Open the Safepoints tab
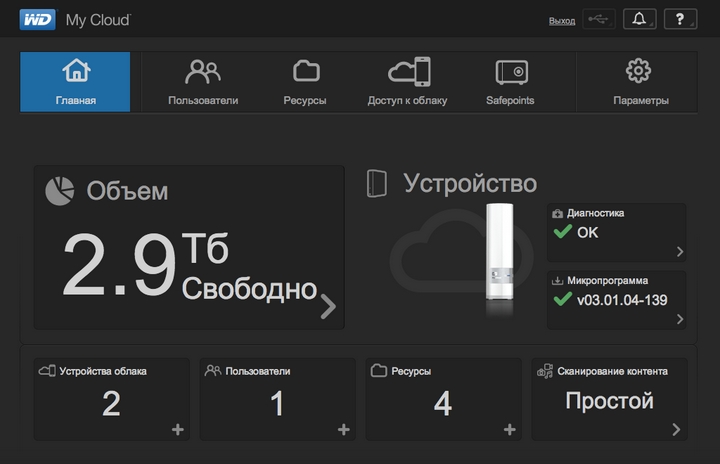This screenshot has height=464, width=720. pos(510,82)
